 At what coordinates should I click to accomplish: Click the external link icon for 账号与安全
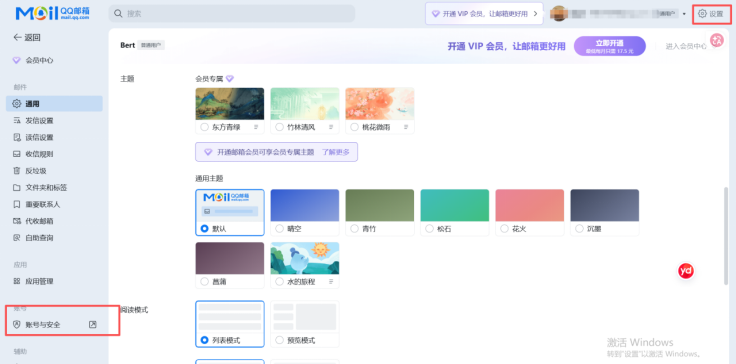coord(92,325)
